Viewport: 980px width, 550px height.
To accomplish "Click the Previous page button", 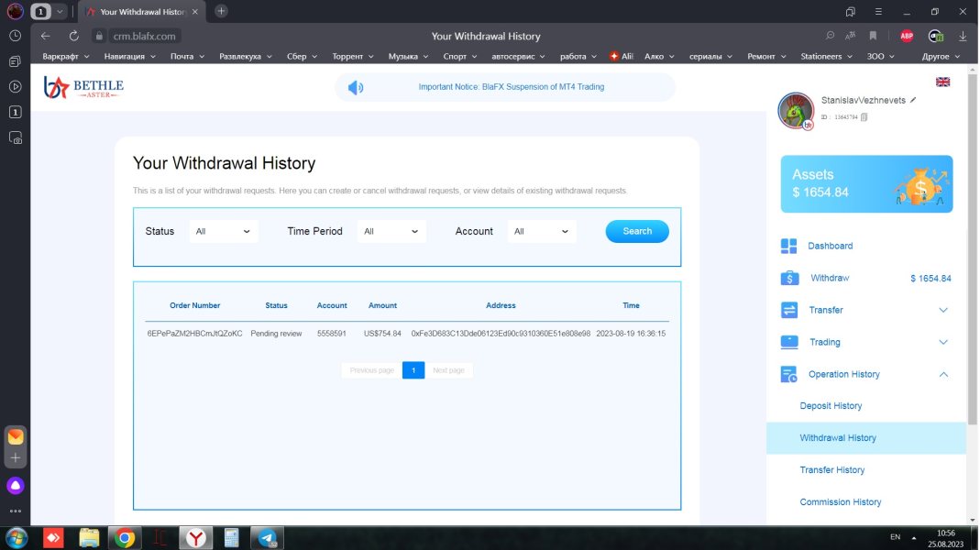I will click(372, 370).
